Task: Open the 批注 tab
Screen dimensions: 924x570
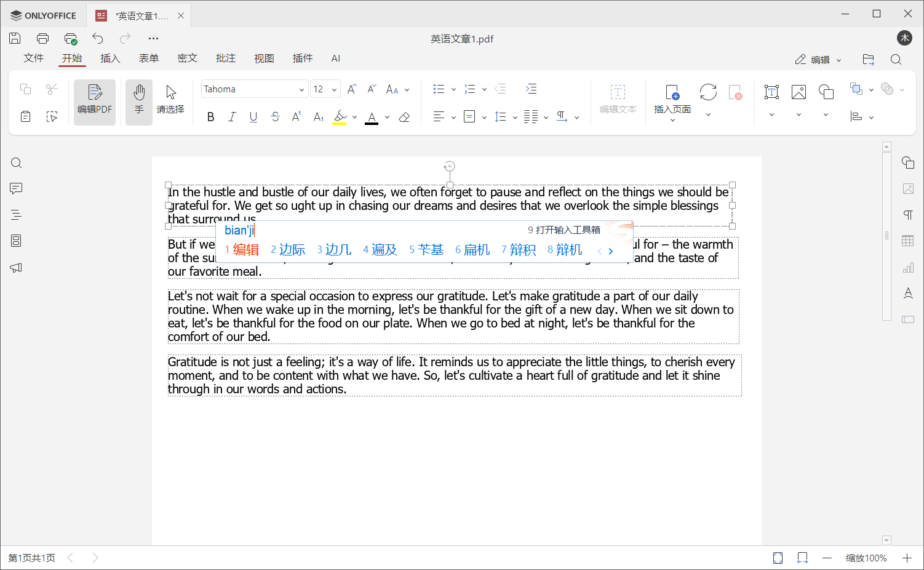Action: 226,58
